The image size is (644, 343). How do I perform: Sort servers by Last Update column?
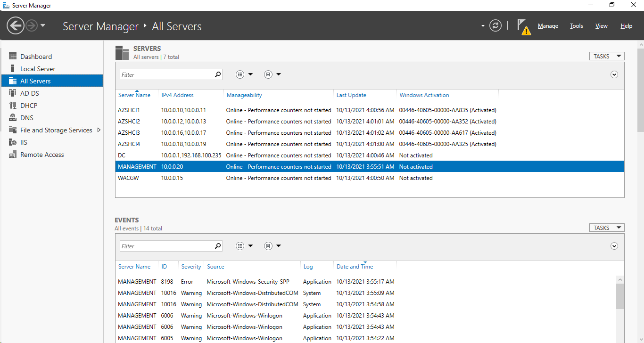[351, 95]
